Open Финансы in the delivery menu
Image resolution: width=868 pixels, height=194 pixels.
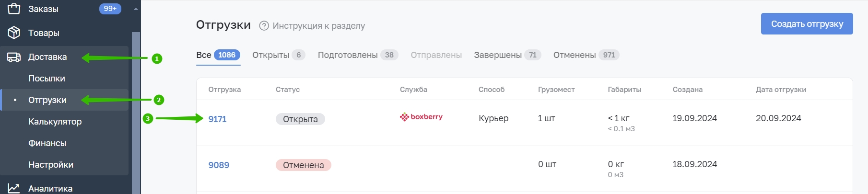[x=47, y=143]
